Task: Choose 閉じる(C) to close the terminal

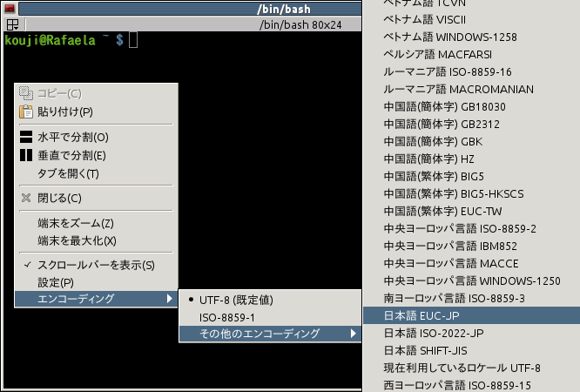Action: tap(96, 198)
